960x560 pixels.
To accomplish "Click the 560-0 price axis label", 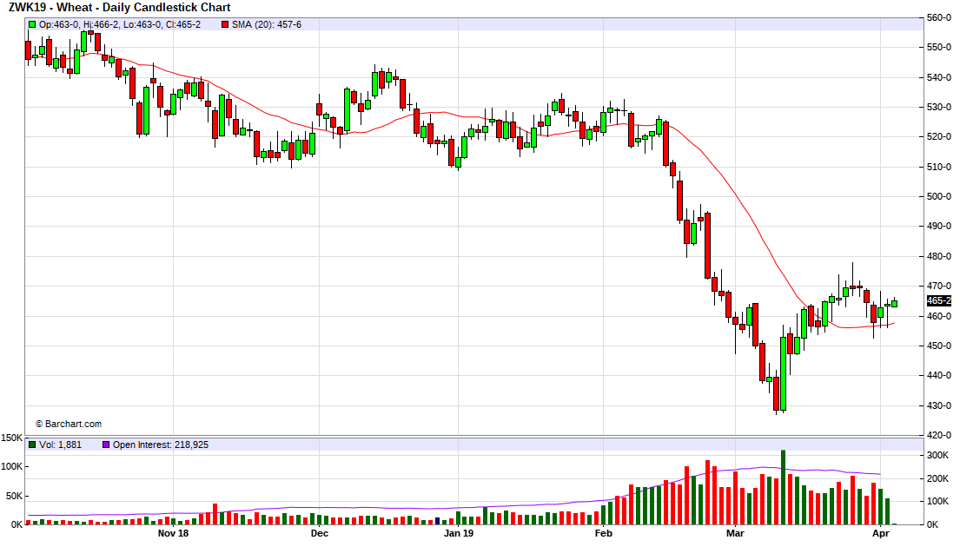I will 938,17.
